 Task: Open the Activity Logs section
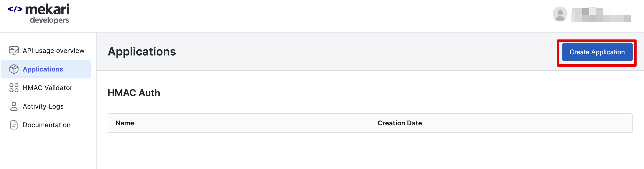pyautogui.click(x=43, y=106)
